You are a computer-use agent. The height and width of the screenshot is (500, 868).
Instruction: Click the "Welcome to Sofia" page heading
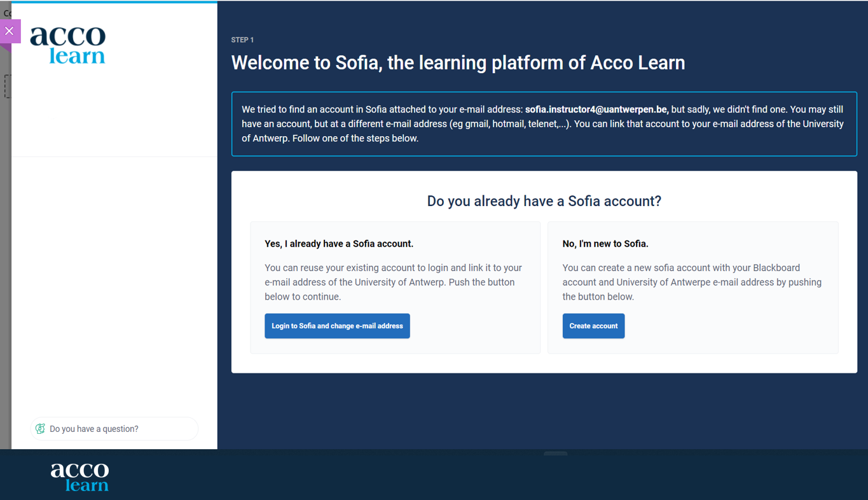(x=458, y=63)
